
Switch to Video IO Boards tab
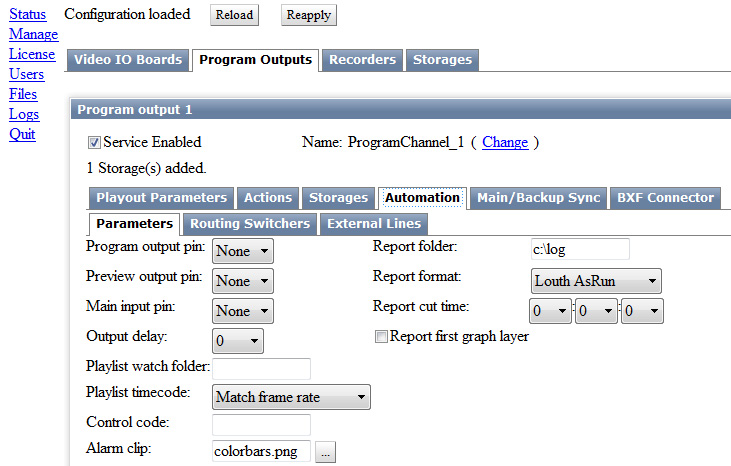pos(128,60)
